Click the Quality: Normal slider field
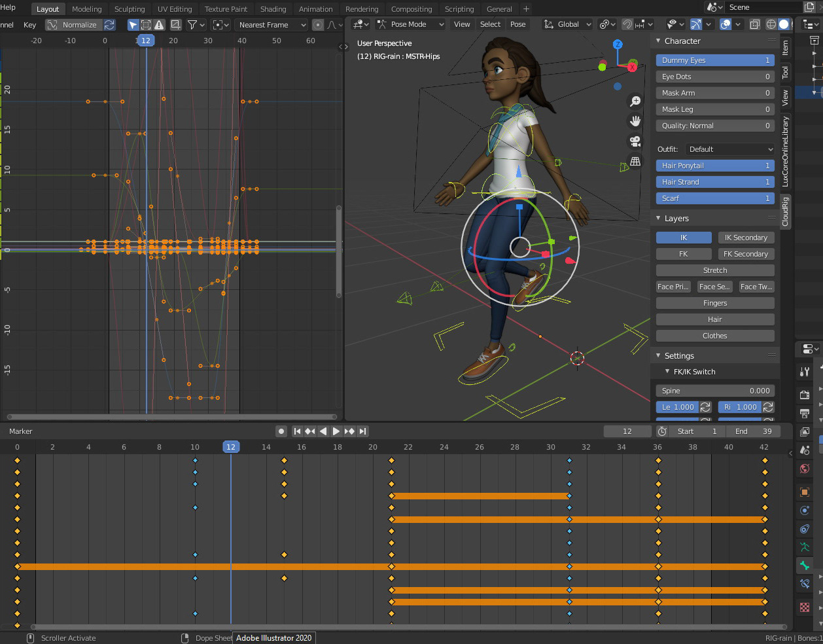The height and width of the screenshot is (644, 823). coord(715,126)
